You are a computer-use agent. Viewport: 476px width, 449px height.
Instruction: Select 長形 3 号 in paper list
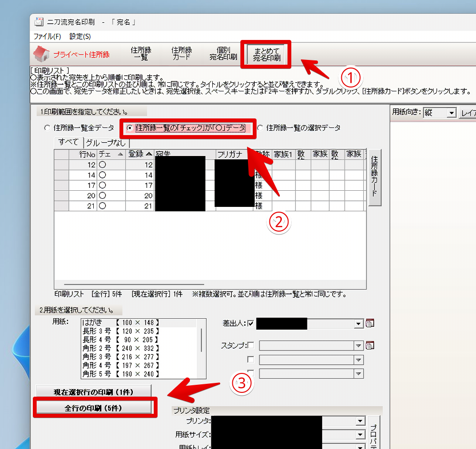[x=120, y=331]
